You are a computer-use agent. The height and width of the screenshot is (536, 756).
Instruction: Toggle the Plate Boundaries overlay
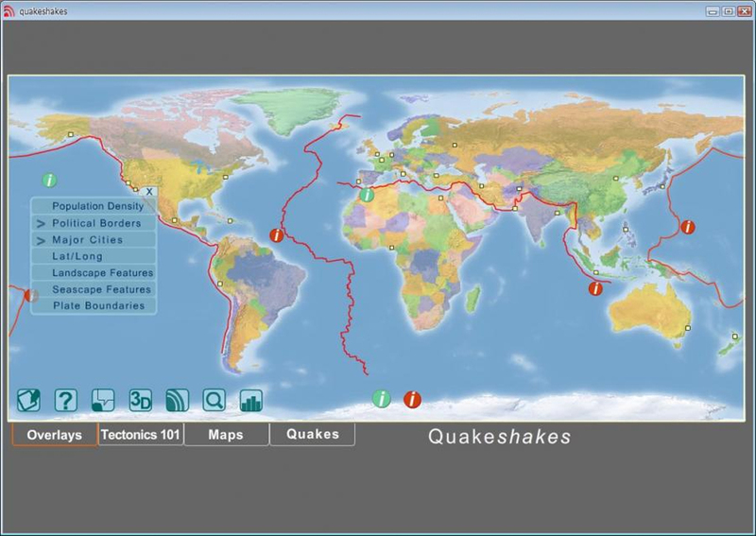[x=94, y=305]
